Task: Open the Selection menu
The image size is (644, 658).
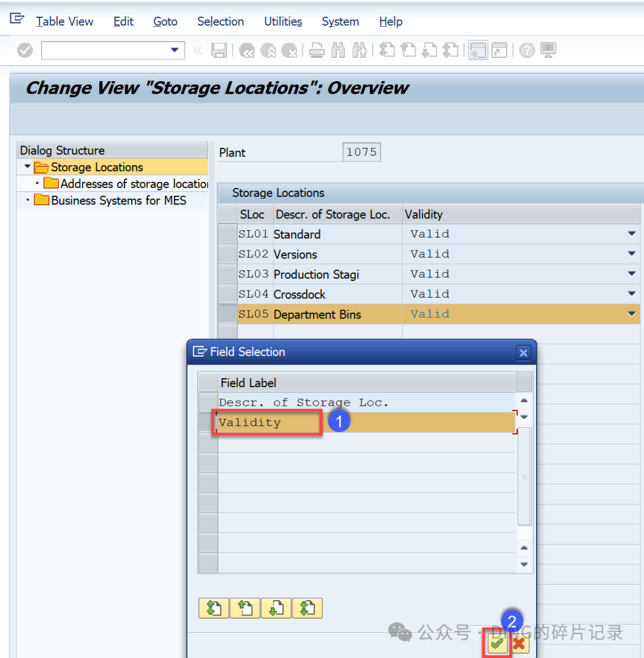Action: click(221, 21)
